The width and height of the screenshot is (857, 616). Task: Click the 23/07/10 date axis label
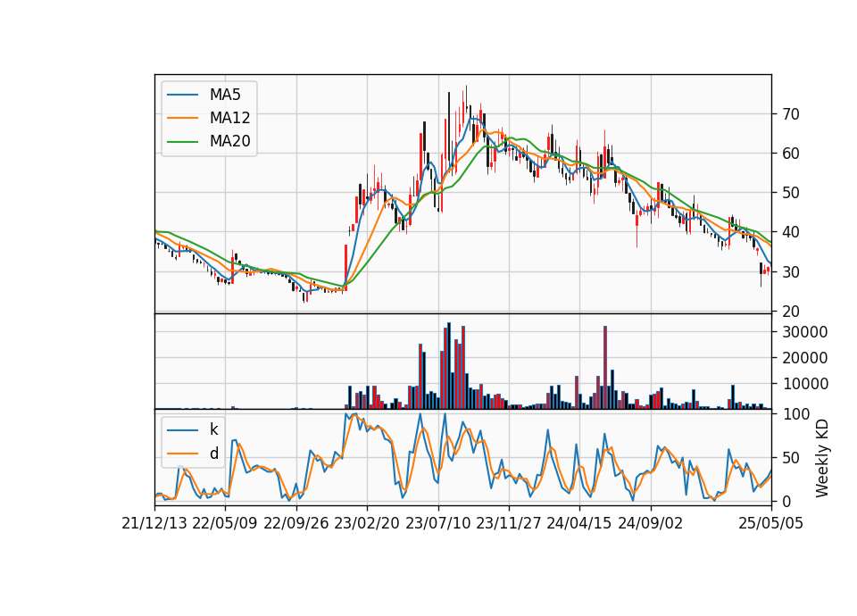tap(437, 523)
